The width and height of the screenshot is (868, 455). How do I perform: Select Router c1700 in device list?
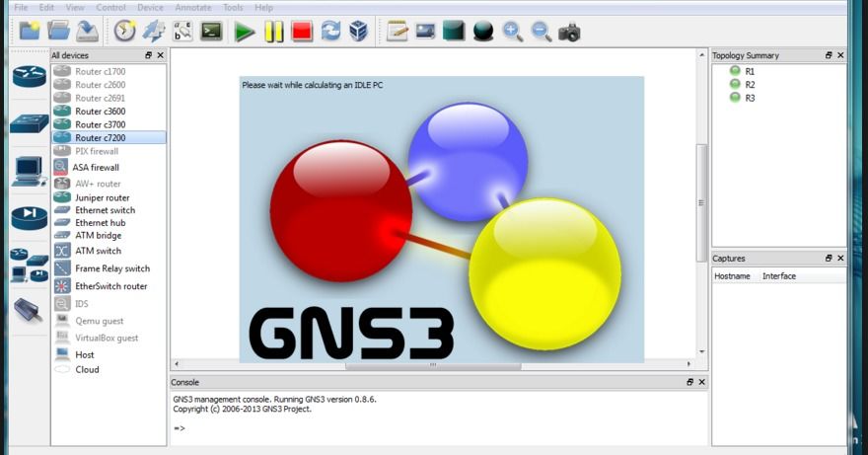pyautogui.click(x=109, y=71)
